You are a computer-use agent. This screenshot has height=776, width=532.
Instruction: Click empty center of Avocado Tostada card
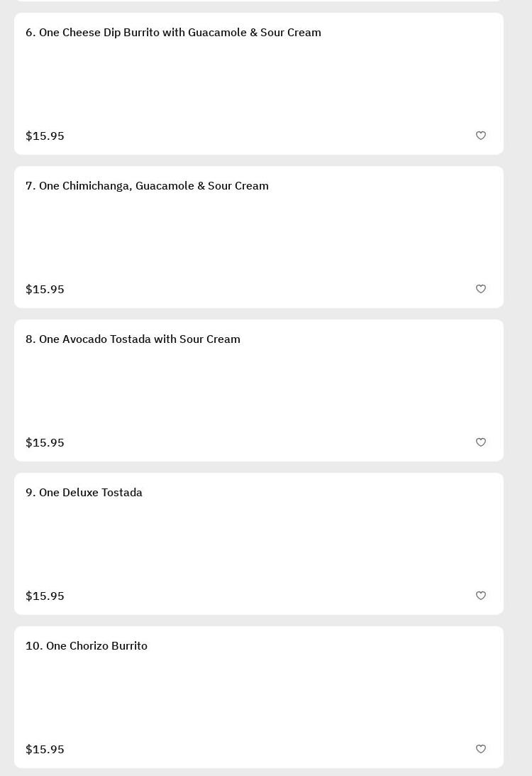(259, 390)
